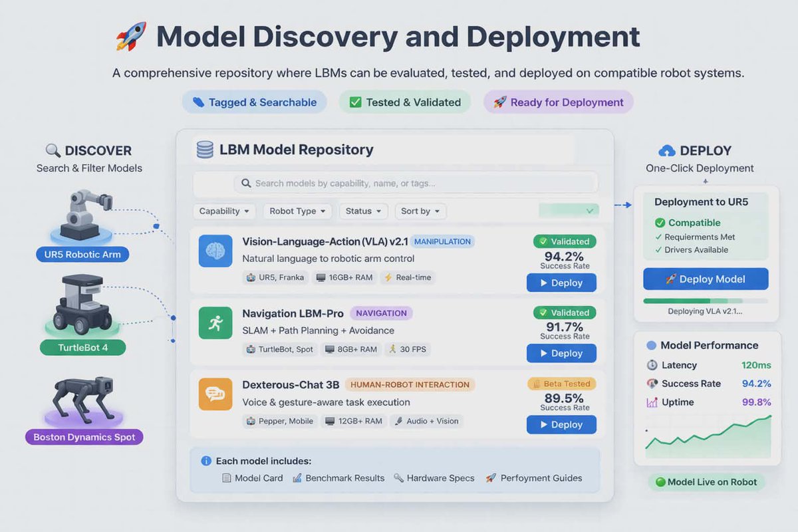
Task: Click the NAVIGATION tag
Action: [382, 313]
